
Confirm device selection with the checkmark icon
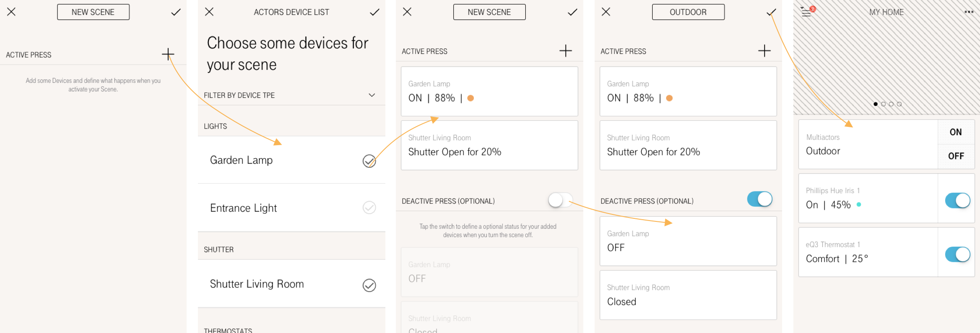(374, 12)
